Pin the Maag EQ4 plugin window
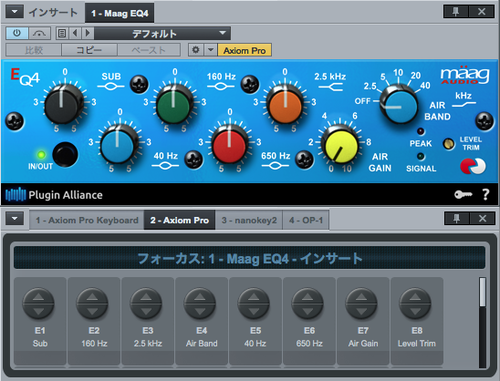Image resolution: width=500 pixels, height=381 pixels. click(456, 12)
